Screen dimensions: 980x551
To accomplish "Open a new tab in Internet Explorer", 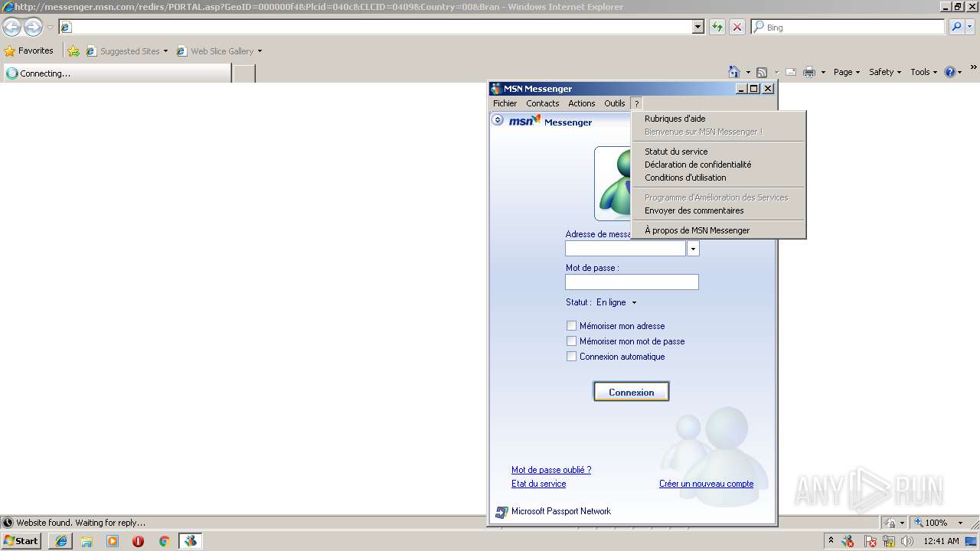I will [x=243, y=73].
